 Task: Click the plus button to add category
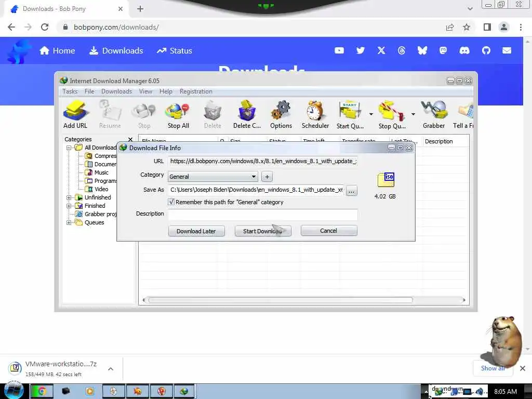[x=267, y=177]
